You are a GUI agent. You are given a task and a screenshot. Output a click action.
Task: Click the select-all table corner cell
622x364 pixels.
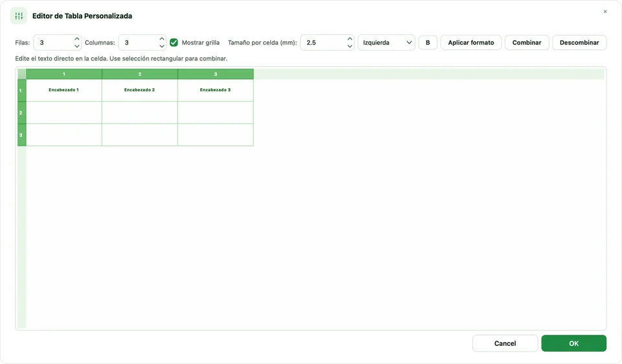[22, 74]
